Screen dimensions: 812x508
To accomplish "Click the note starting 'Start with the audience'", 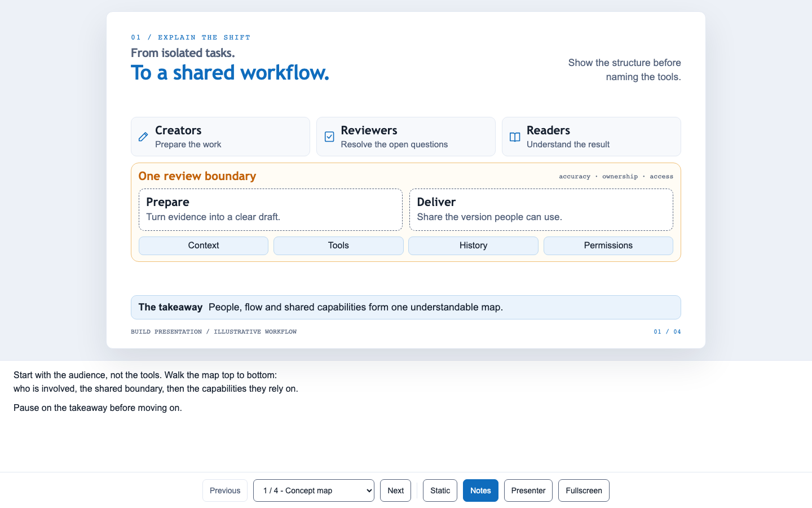I will 156,382.
